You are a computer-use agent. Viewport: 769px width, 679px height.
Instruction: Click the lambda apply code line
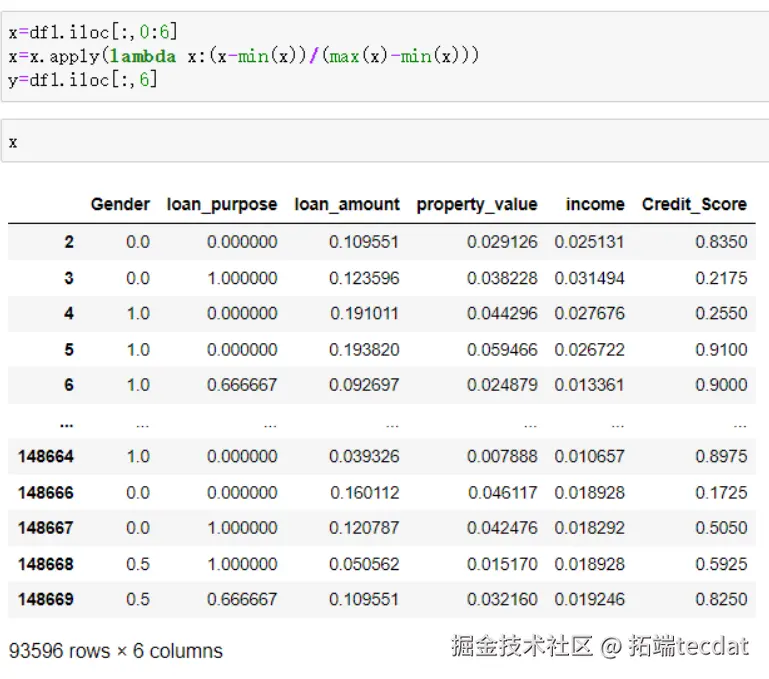pyautogui.click(x=243, y=56)
